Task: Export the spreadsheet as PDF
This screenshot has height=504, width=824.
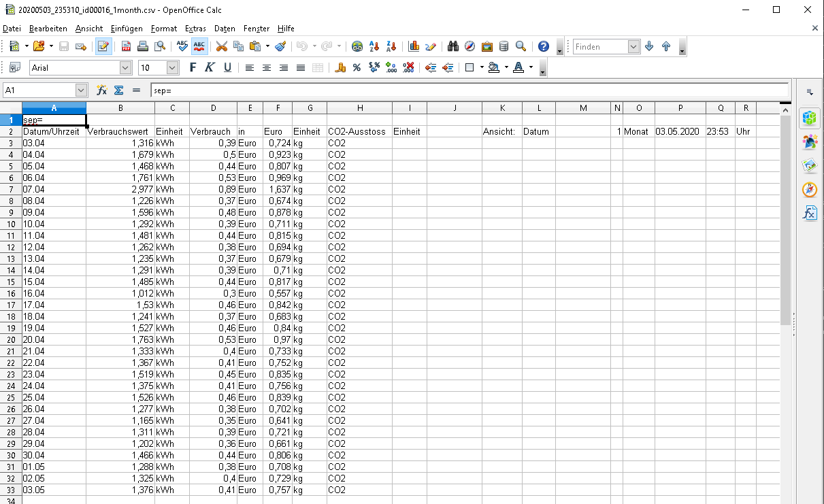Action: tap(126, 46)
